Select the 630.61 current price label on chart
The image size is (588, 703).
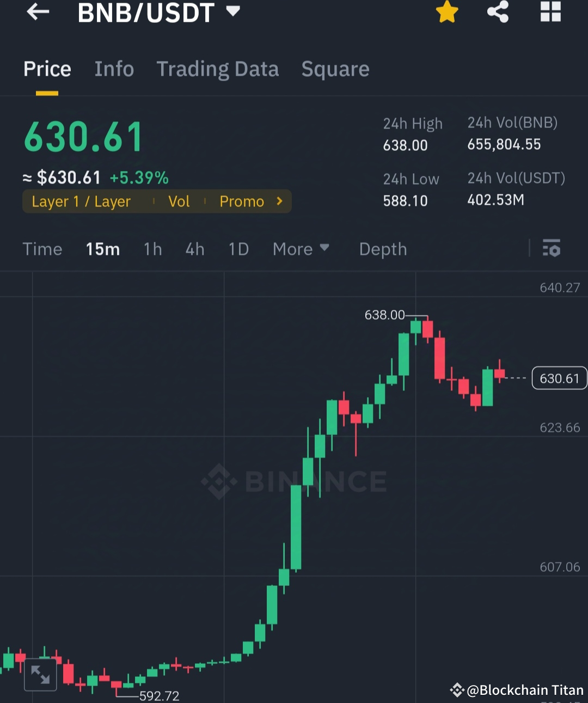[559, 377]
